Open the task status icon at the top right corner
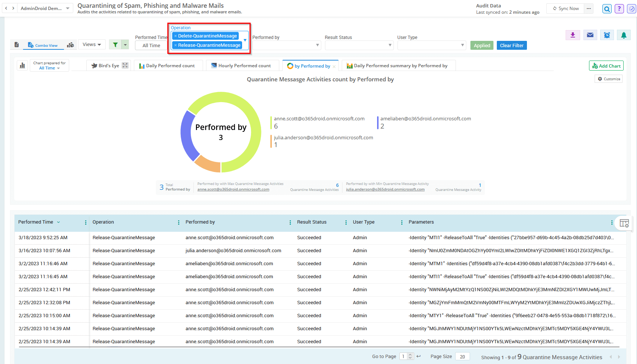The image size is (637, 364). (631, 9)
